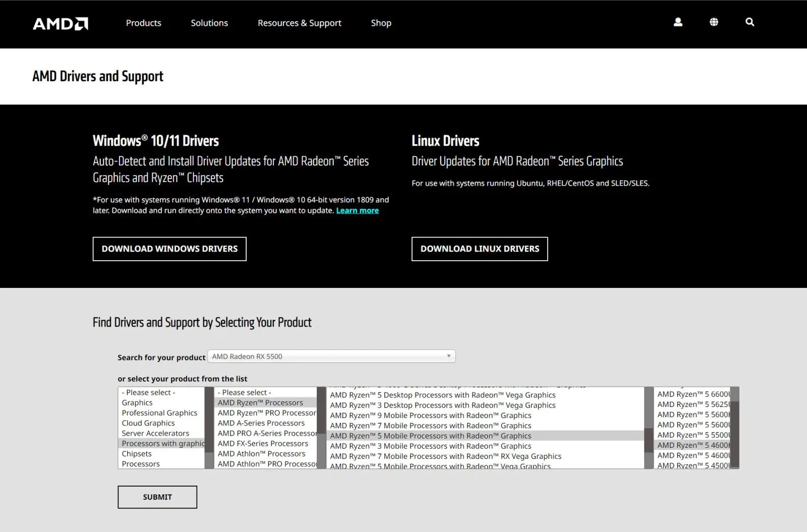
Task: Select Ryzen 9 Mobile Processors with Radeon Graphics
Action: pyautogui.click(x=486, y=416)
